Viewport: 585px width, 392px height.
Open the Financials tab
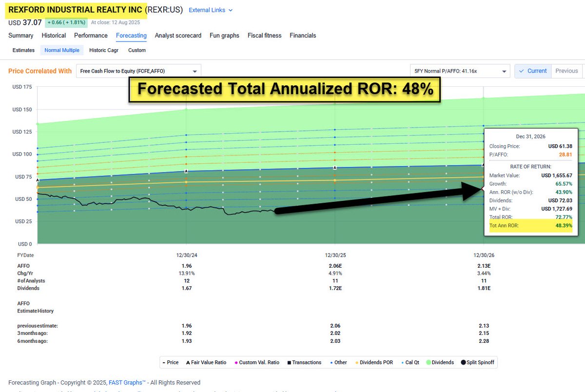point(303,36)
